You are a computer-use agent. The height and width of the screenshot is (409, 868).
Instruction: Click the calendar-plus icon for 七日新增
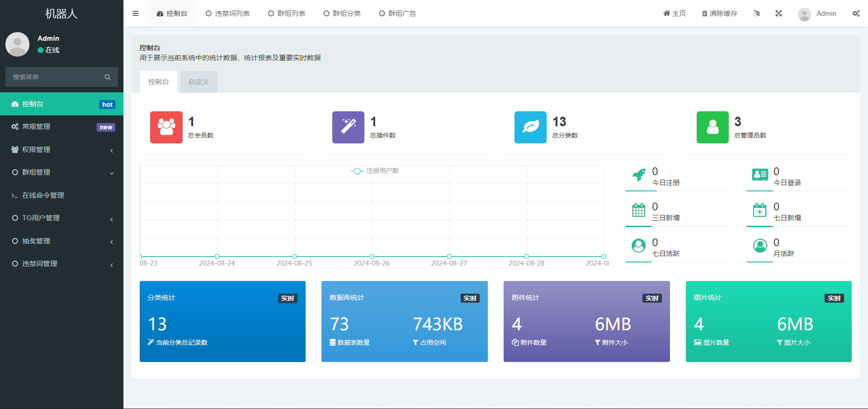point(760,210)
